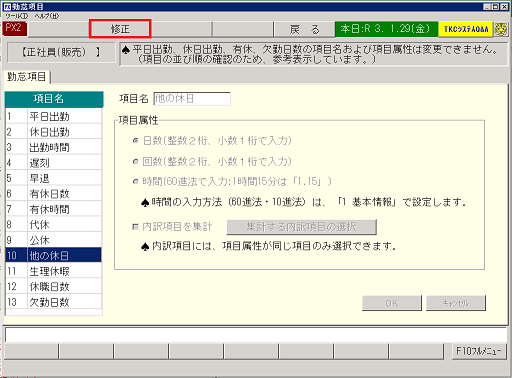
Task: Click the PX2 logo icon
Action: pos(15,28)
